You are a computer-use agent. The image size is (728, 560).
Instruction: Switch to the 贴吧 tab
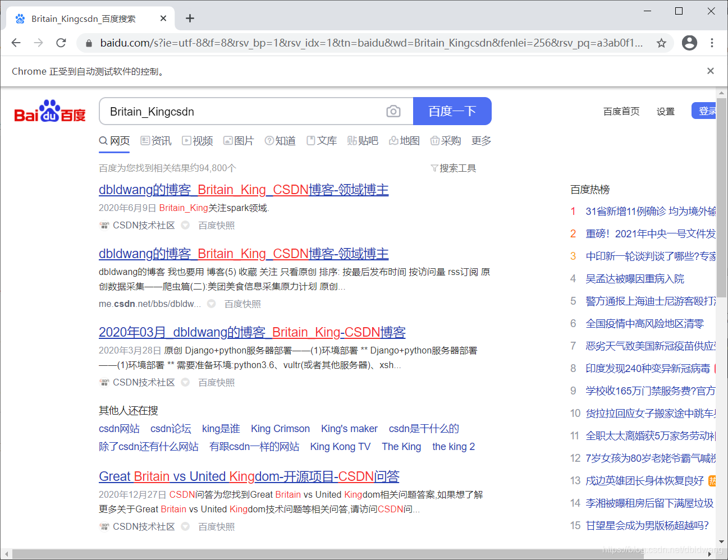[363, 141]
